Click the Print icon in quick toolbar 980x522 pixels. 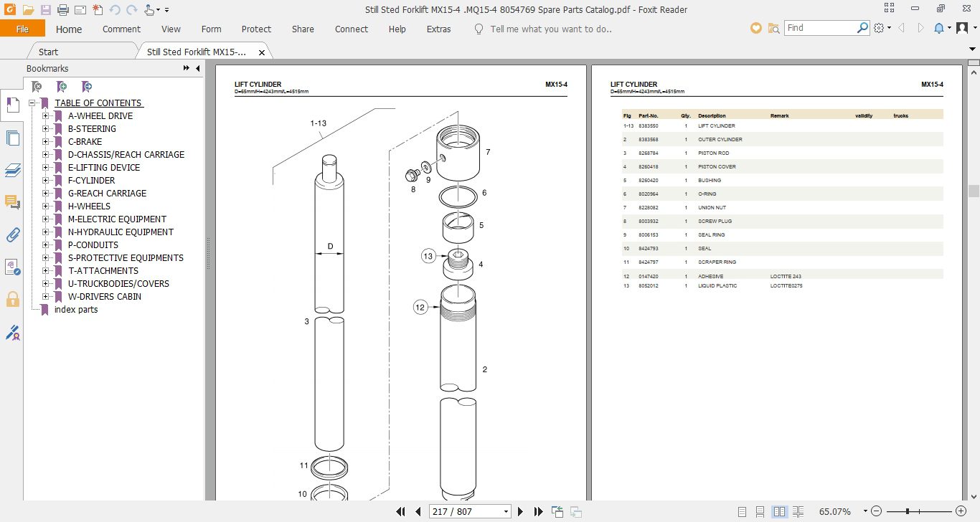point(62,10)
